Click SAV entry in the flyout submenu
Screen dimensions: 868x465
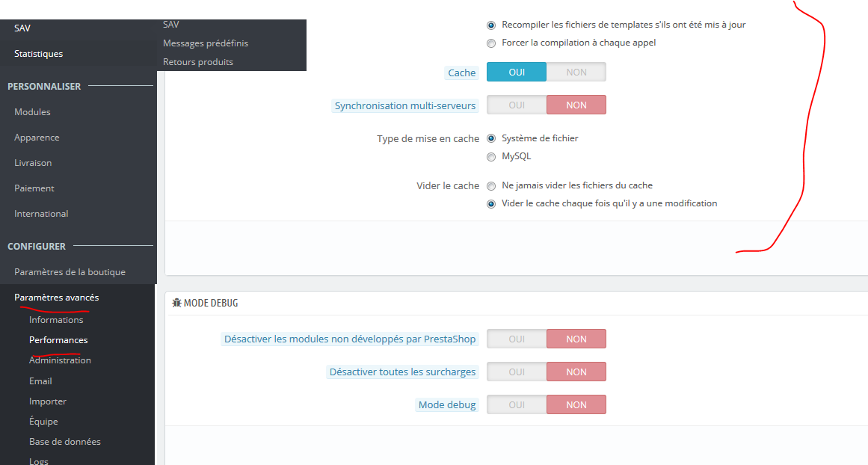point(170,25)
